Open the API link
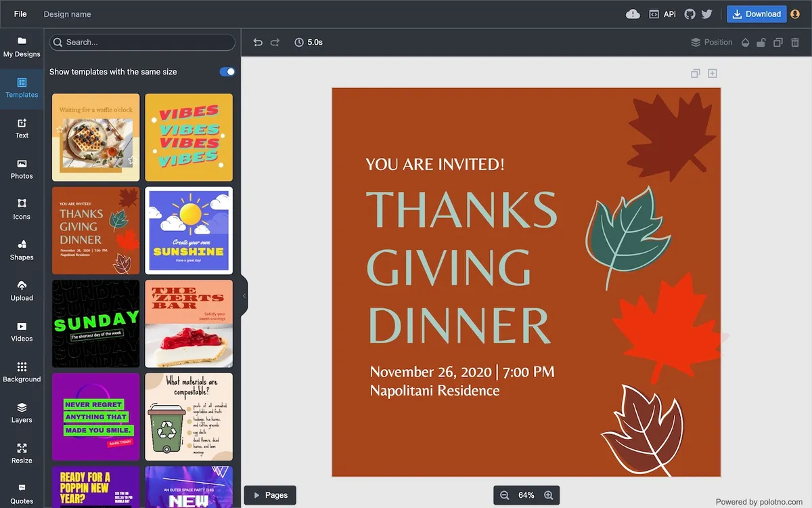 pos(662,14)
